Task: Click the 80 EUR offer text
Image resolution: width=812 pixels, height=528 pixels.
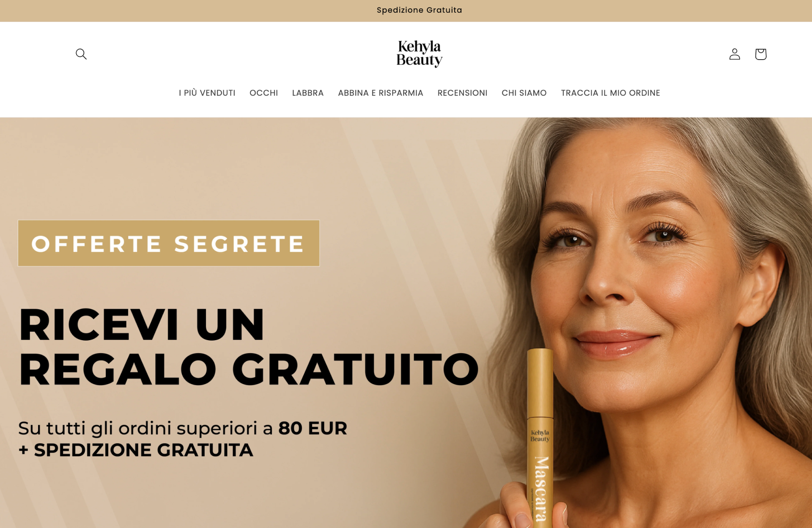Action: point(313,428)
